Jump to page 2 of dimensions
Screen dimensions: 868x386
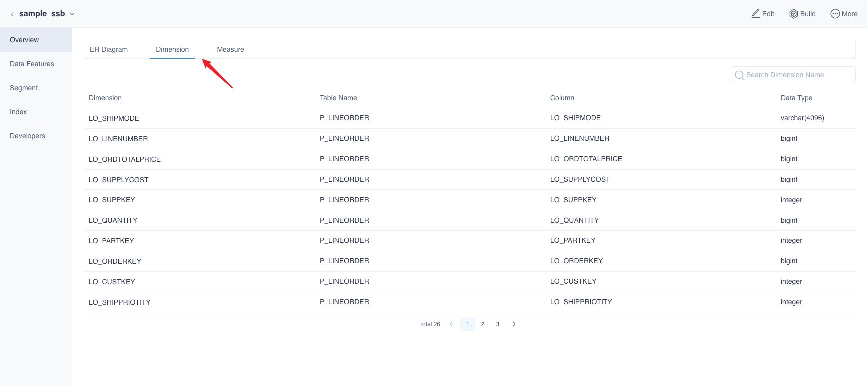483,324
